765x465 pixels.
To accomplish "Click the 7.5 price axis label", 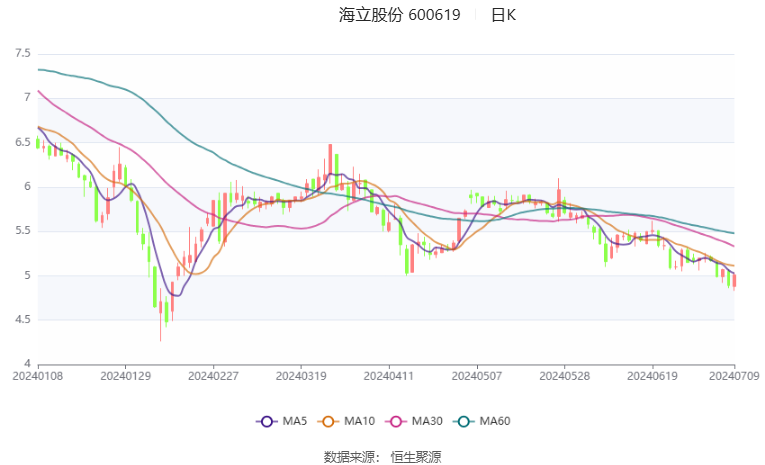I will [x=23, y=53].
